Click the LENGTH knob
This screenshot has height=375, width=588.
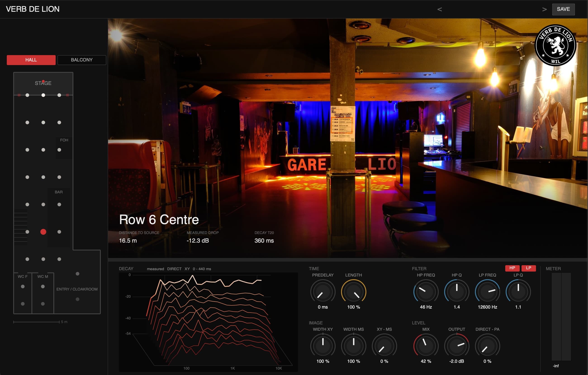click(x=353, y=292)
